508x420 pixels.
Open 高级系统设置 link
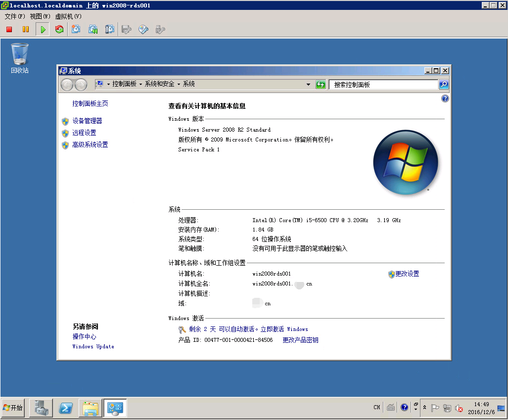click(x=90, y=144)
